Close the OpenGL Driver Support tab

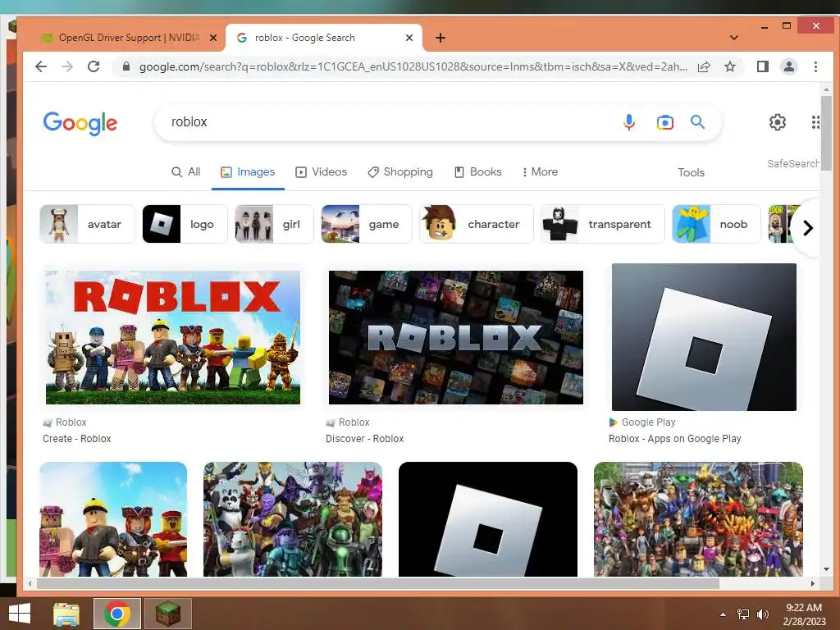[x=213, y=38]
